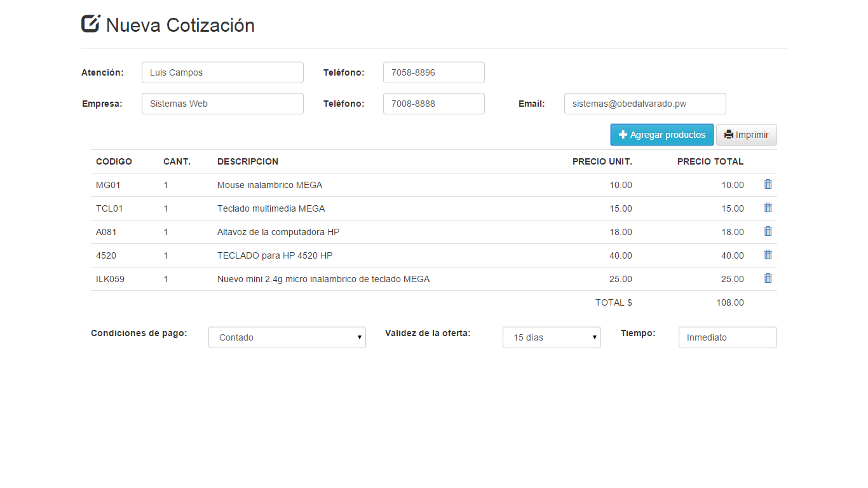This screenshot has height=488, width=868.
Task: Click the Email field with sistemas@obedalvarado.pw
Action: pyautogui.click(x=644, y=103)
